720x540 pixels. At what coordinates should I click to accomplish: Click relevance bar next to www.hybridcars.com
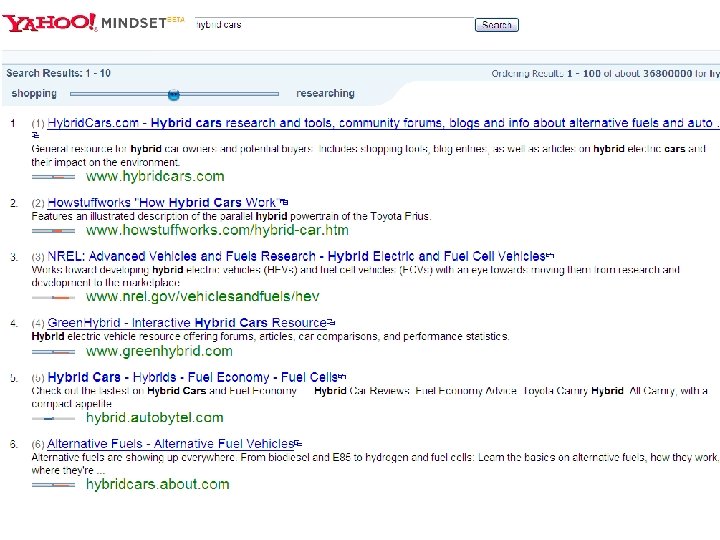tap(53, 177)
